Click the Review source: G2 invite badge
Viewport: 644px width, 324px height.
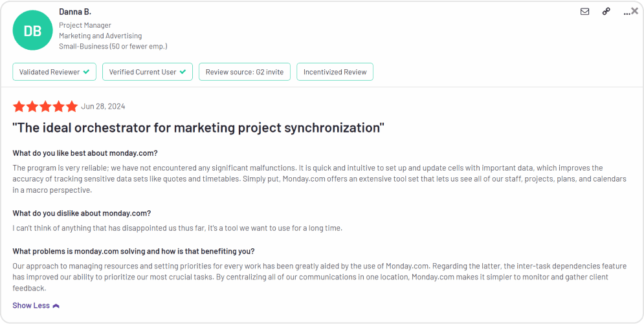[x=245, y=72]
